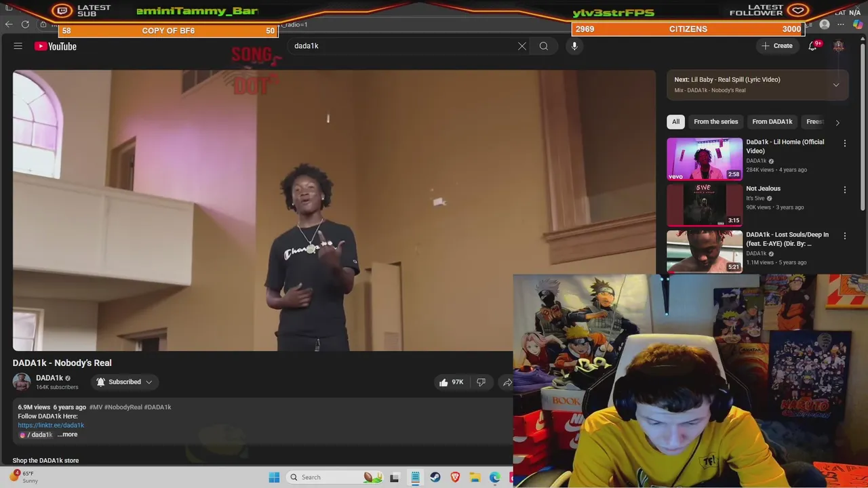Screen dimensions: 868x488
Task: Go back with browser back arrow
Action: (9, 24)
